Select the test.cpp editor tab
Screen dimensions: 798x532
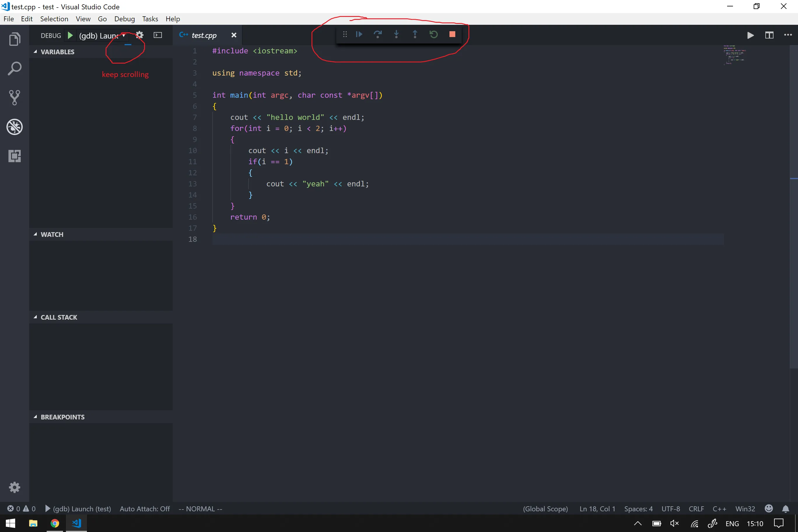tap(204, 35)
